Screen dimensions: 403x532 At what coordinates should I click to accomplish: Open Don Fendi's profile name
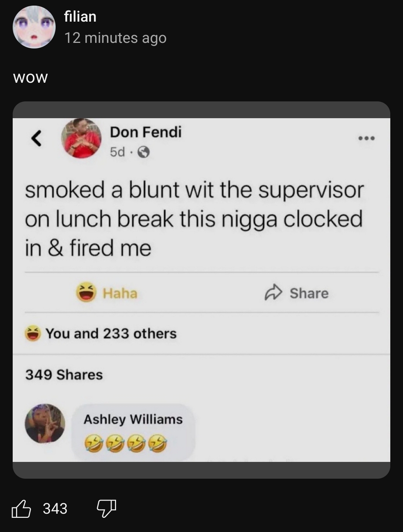[146, 132]
